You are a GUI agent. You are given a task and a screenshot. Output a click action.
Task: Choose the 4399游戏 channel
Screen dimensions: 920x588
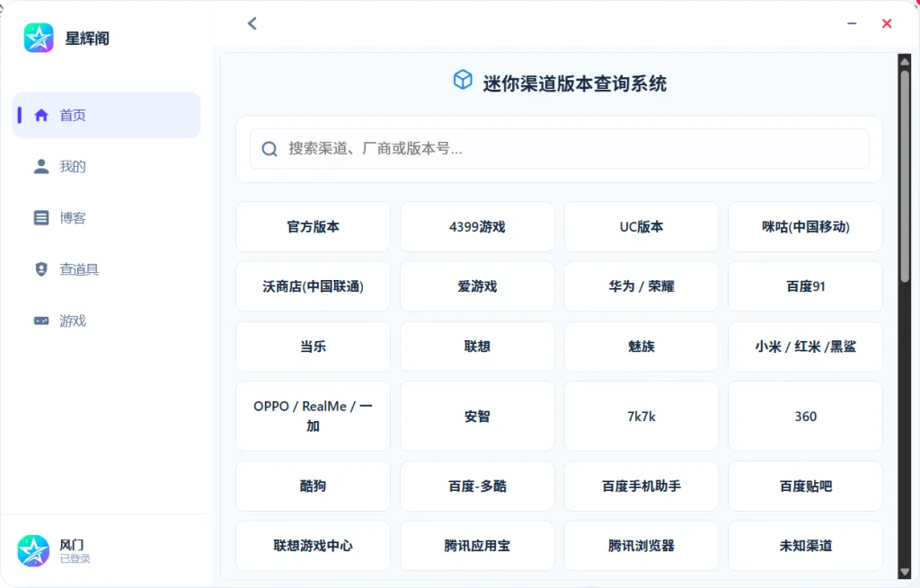point(477,227)
